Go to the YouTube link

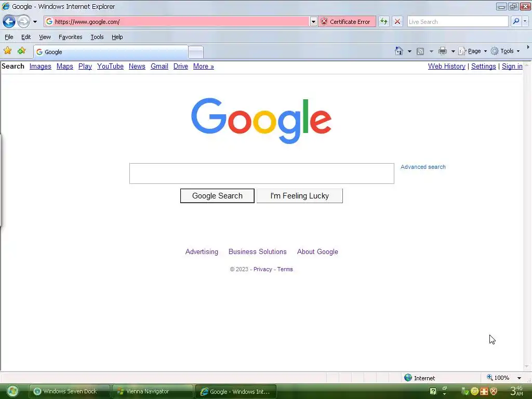(x=110, y=66)
